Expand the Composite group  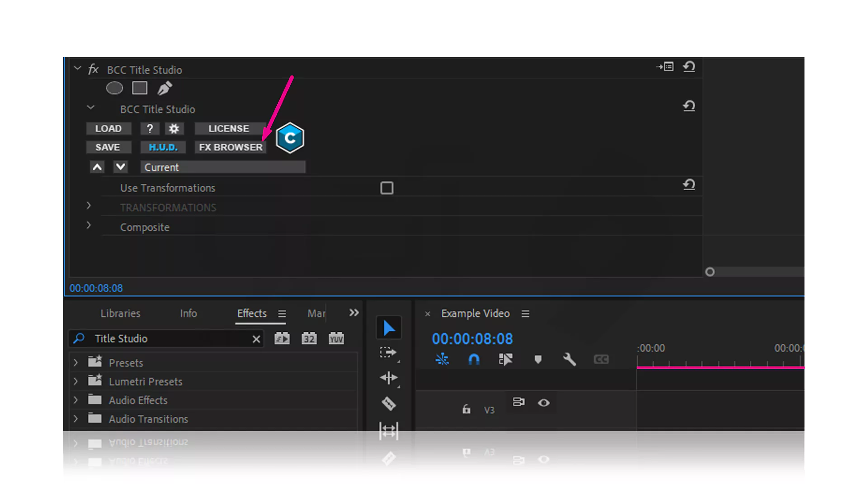pos(89,225)
